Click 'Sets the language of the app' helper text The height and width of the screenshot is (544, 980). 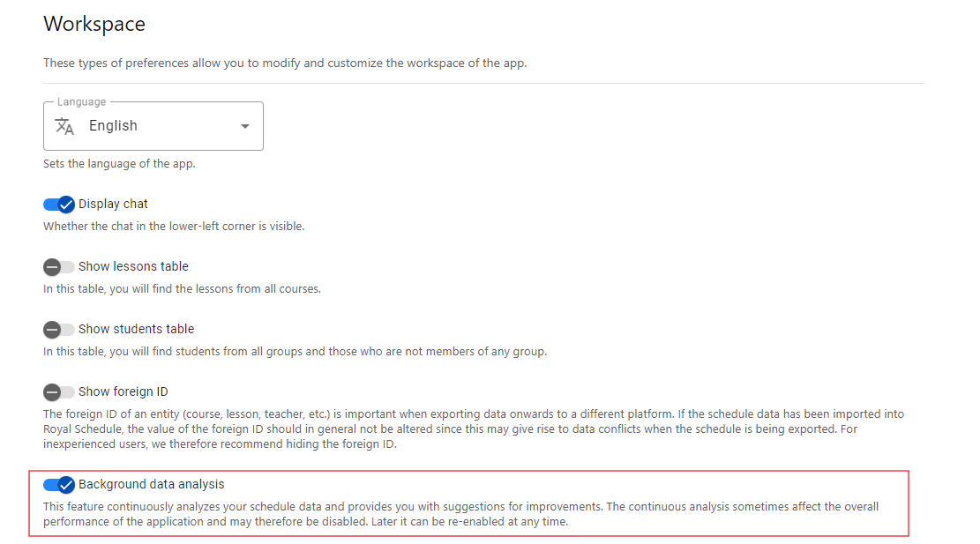(119, 164)
